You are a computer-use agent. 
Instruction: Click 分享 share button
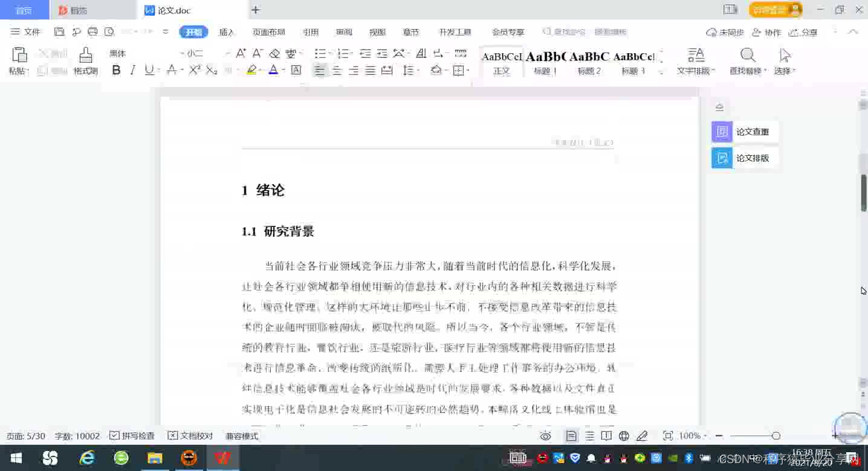point(803,32)
